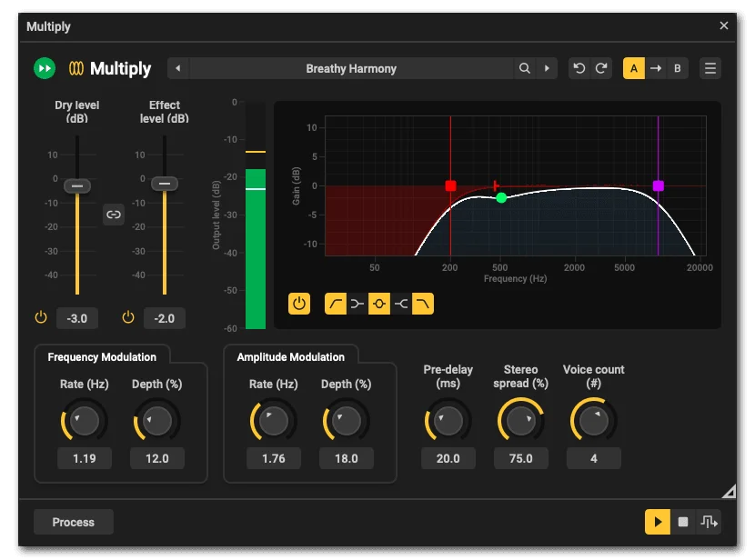Select the Amplitude Modulation tab label
The image size is (755, 560).
(291, 357)
